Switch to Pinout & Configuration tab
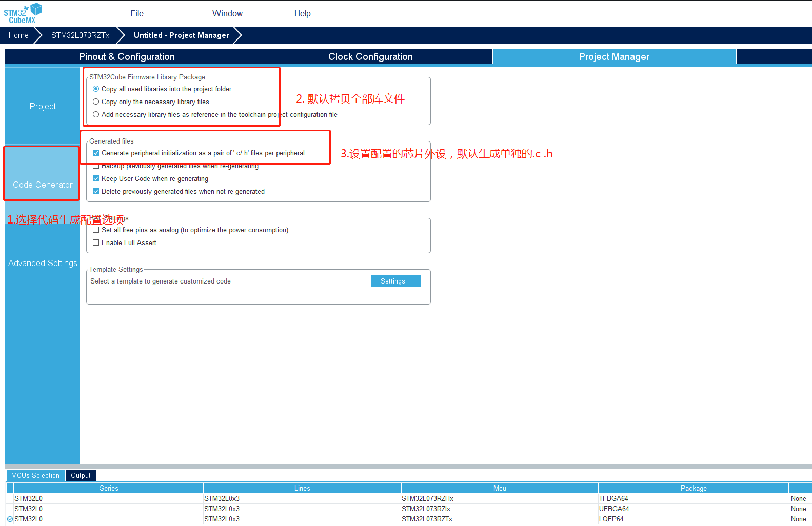This screenshot has width=812, height=526. [127, 56]
